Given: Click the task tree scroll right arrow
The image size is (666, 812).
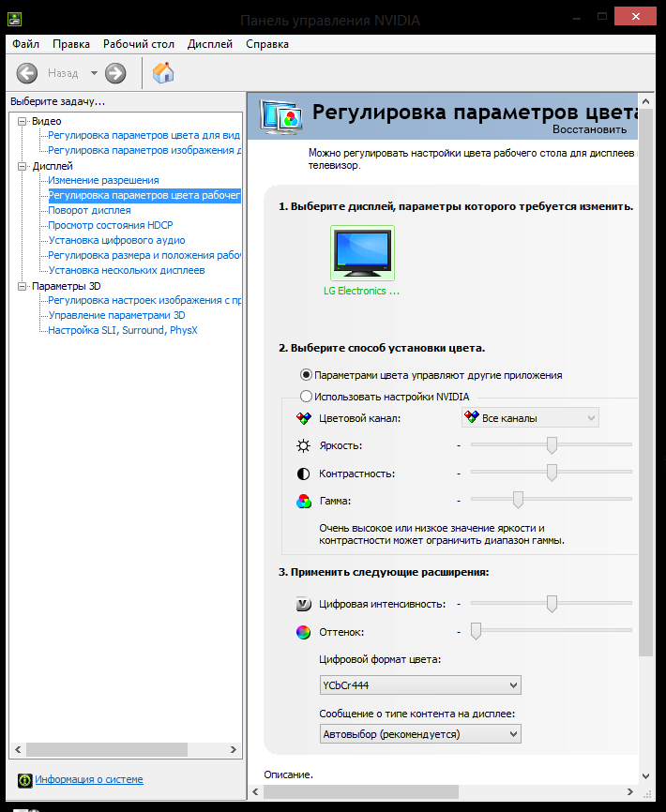Looking at the screenshot, I should coord(233,749).
